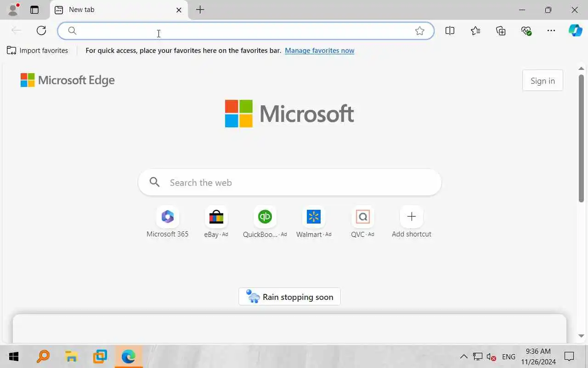Open the taskbar Search icon
The image size is (588, 368).
(43, 356)
